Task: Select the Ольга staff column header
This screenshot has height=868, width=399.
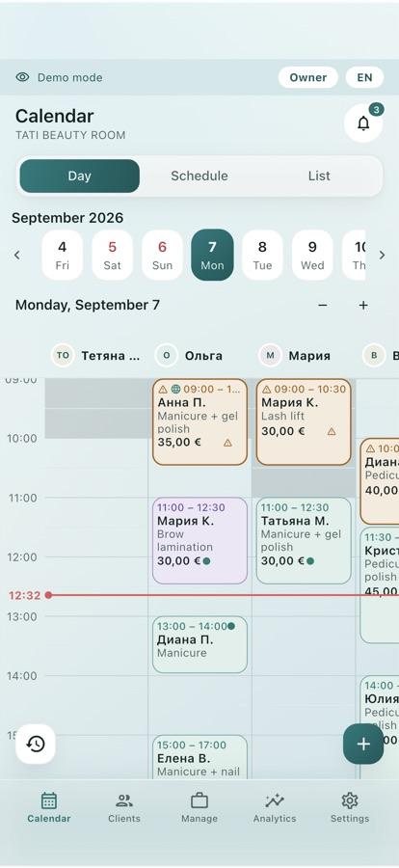Action: (189, 355)
